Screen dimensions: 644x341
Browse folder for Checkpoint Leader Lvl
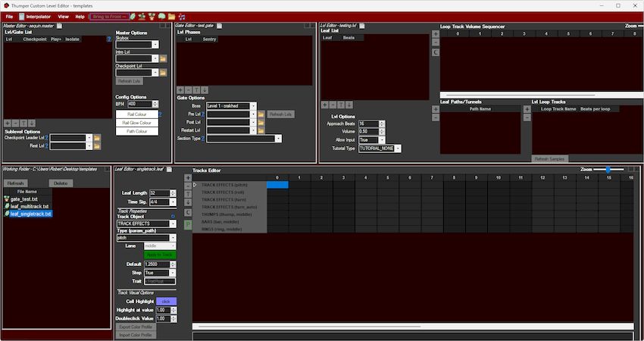coord(97,138)
